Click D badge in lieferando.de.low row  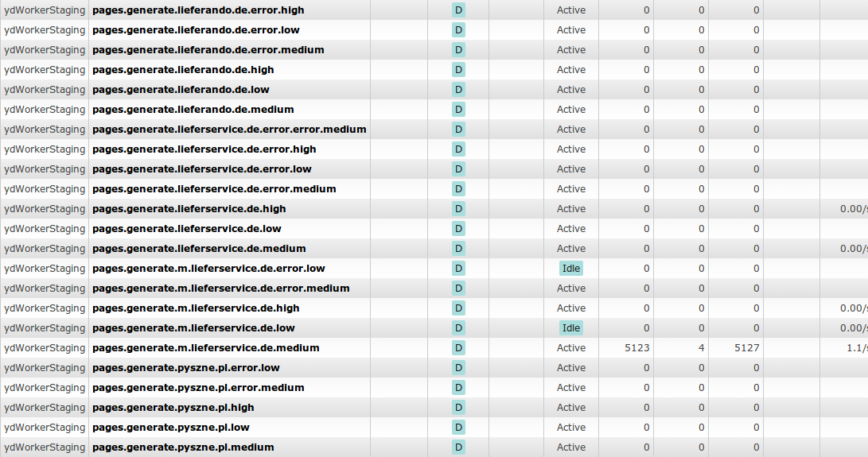[458, 90]
